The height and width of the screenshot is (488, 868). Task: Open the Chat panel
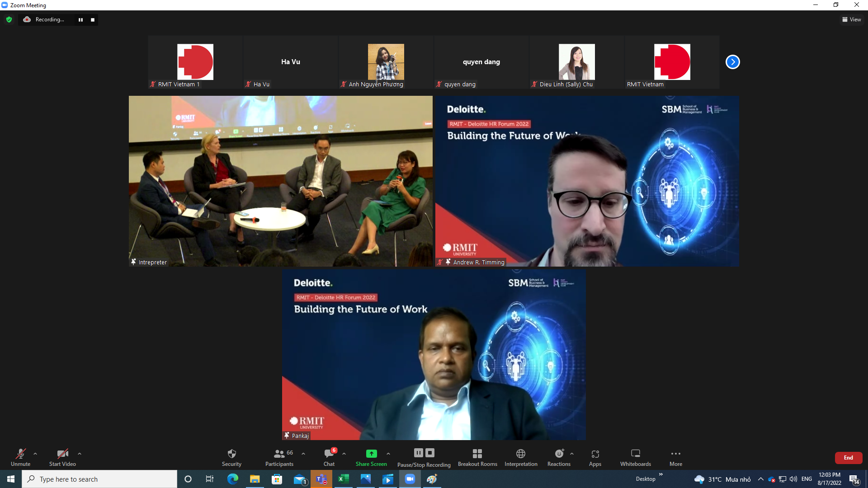coord(329,457)
